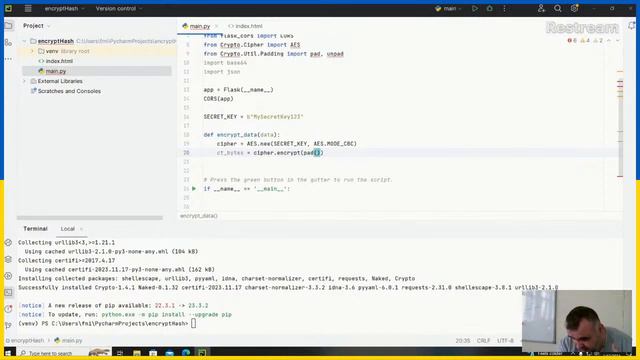Toggle the Project tool window folder icon
This screenshot has width=640, height=360.
click(8, 26)
